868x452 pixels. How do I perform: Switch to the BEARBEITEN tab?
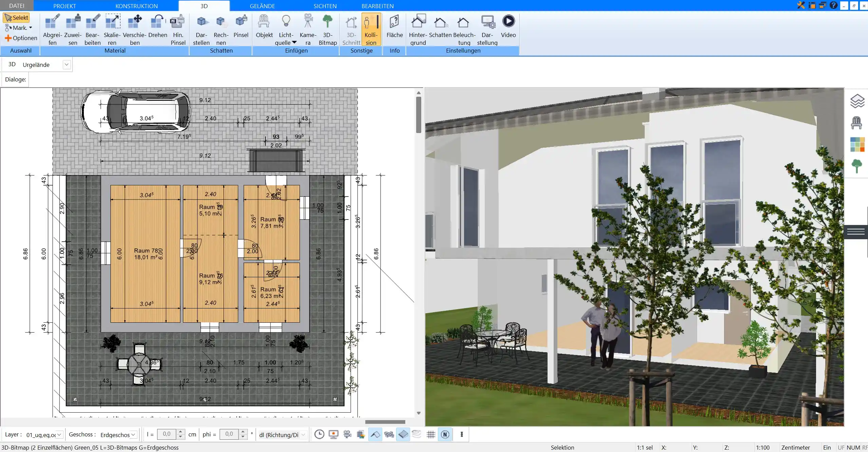377,6
